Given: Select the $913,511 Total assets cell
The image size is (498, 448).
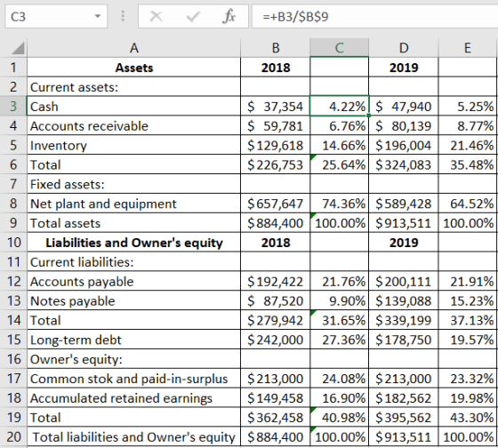Looking at the screenshot, I should pyautogui.click(x=404, y=223).
